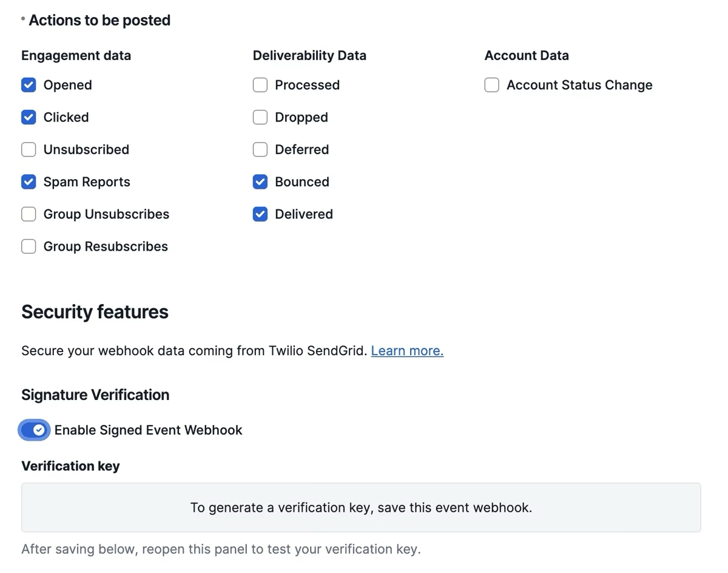Viewport: 728px width, 573px height.
Task: Select the Deferred checkbox
Action: pos(260,149)
